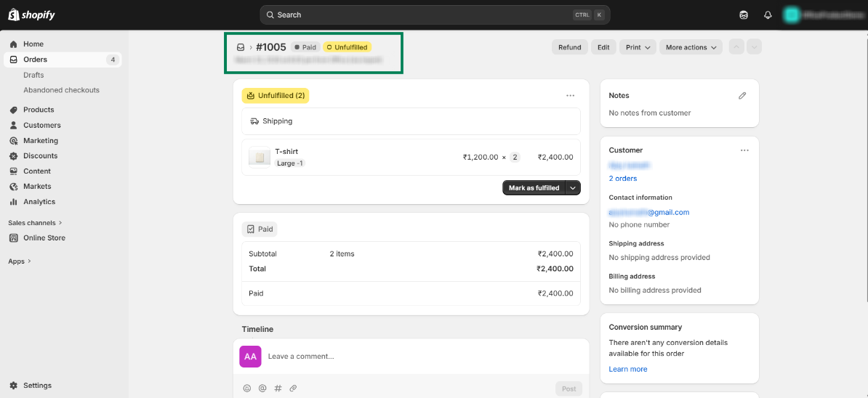Open notifications bell in the top bar
This screenshot has height=398, width=868.
pyautogui.click(x=768, y=15)
